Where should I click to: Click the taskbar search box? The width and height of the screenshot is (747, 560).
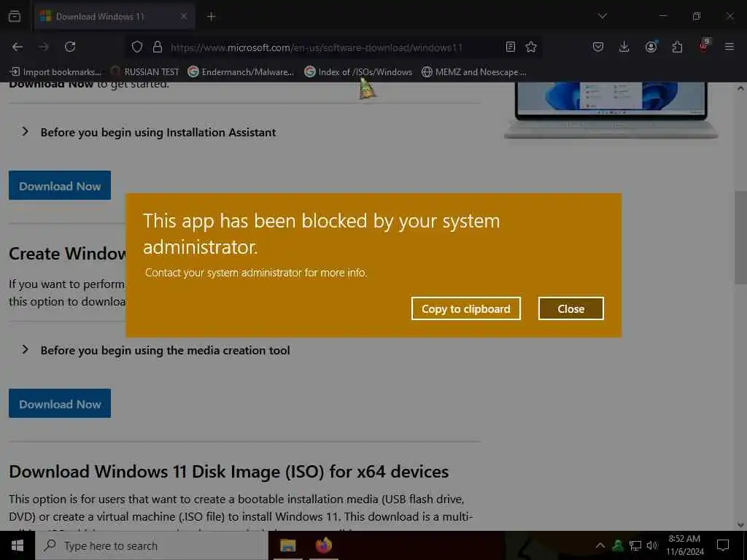coord(152,545)
